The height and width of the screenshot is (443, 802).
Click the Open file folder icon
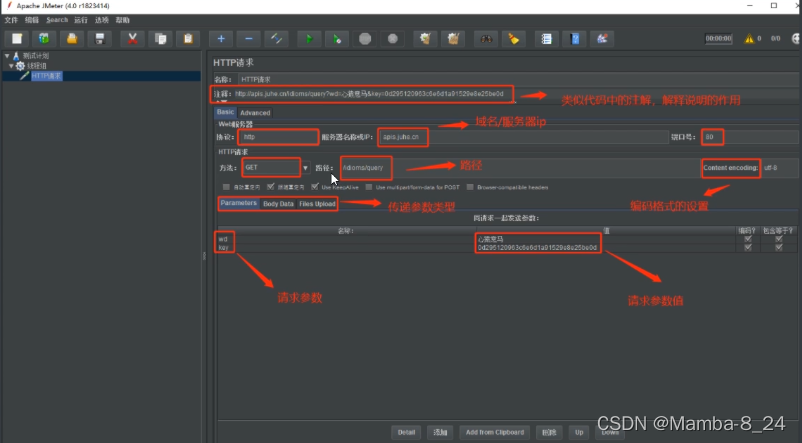[72, 39]
